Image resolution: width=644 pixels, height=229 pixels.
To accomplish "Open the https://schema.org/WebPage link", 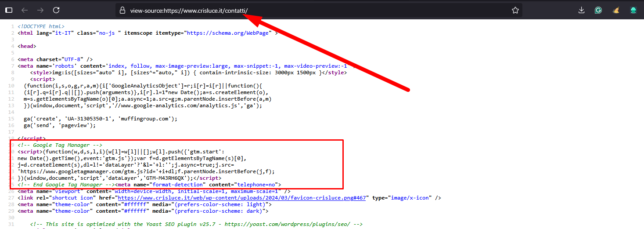I will point(227,33).
